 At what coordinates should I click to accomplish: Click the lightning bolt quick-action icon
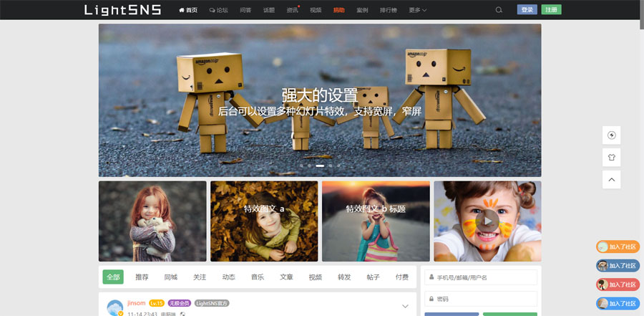pyautogui.click(x=612, y=135)
